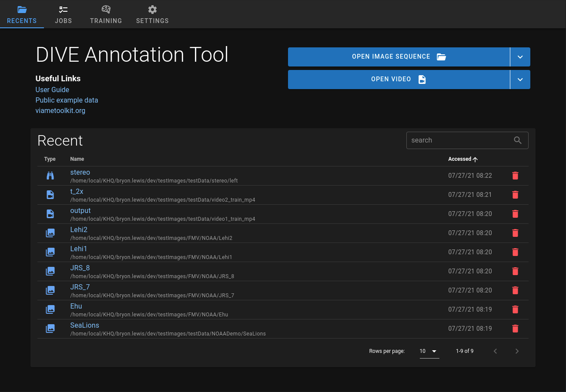Click image sequence icon for Ehu
Viewport: 566px width, 392px height.
pos(50,309)
